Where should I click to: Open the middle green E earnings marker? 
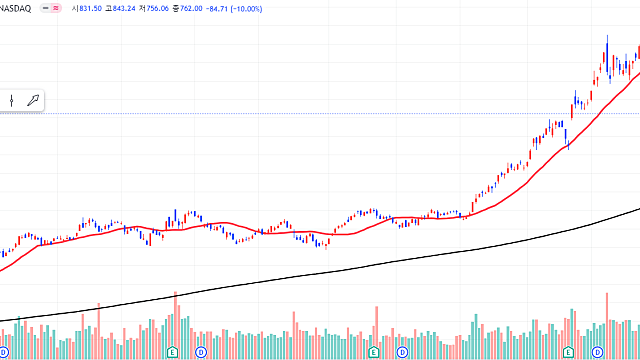[373, 352]
